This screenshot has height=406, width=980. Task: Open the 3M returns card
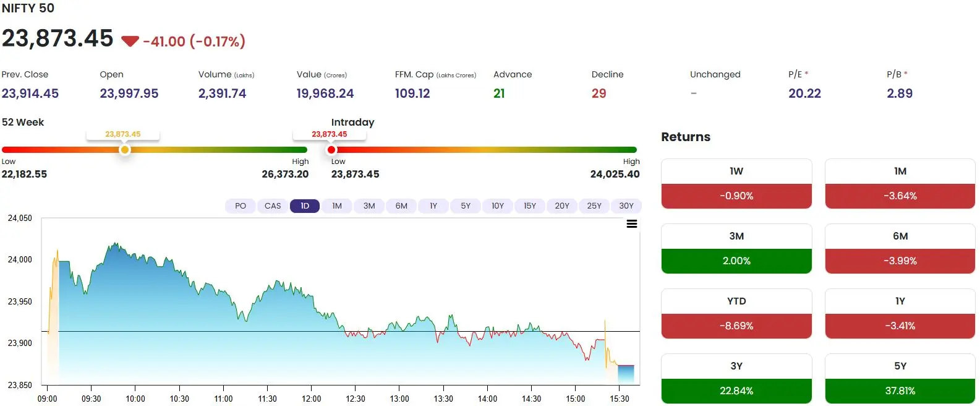coord(736,249)
